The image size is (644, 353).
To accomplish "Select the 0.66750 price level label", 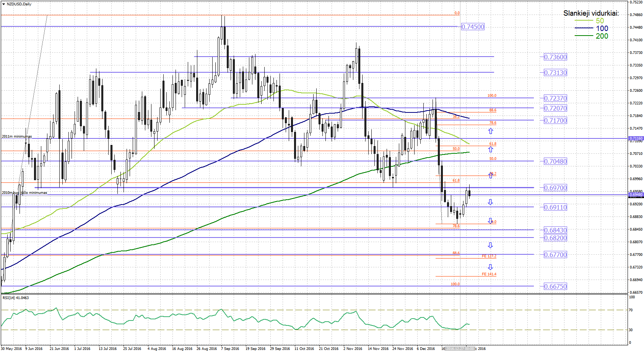I will click(555, 286).
